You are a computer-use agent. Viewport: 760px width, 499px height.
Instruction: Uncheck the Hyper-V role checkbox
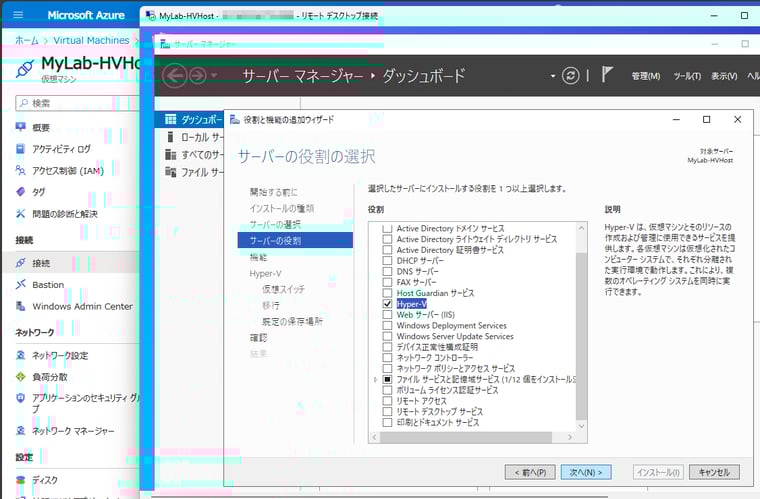pos(387,304)
